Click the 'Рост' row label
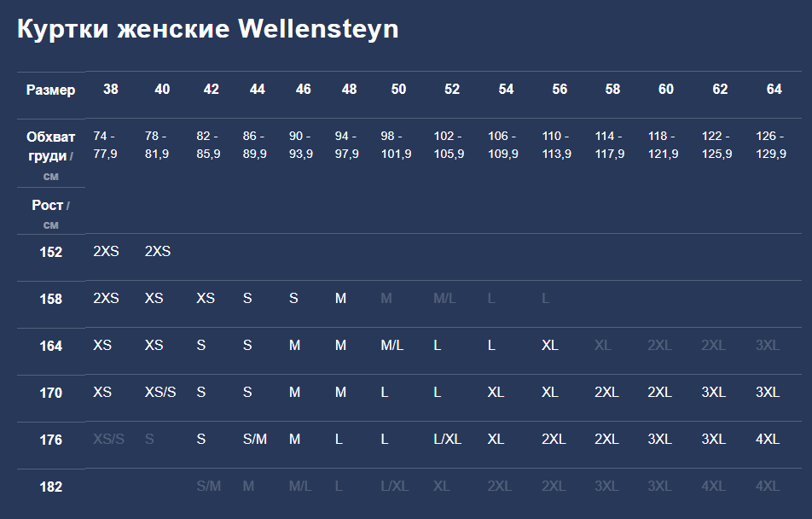The height and width of the screenshot is (519, 812). [x=47, y=206]
